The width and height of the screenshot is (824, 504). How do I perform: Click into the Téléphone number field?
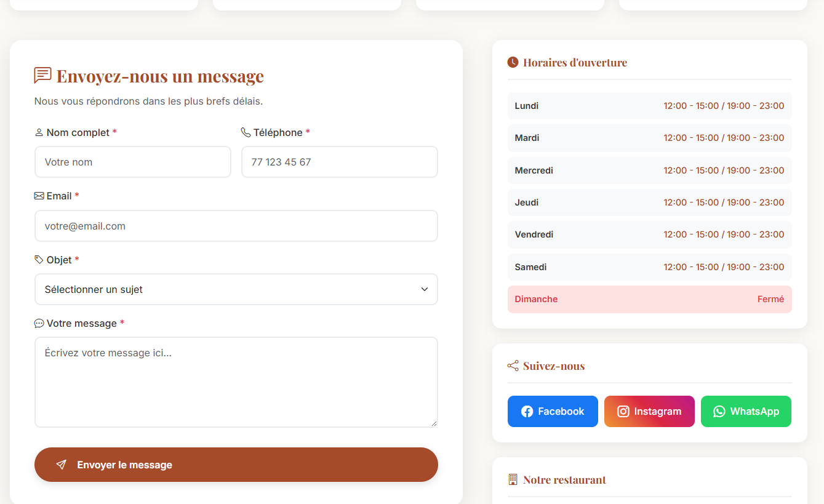click(x=339, y=162)
